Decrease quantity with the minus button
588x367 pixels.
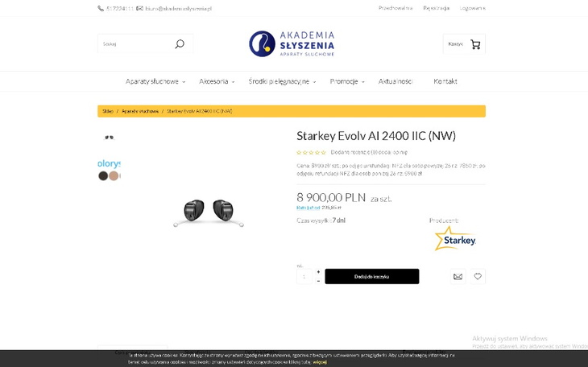point(318,281)
